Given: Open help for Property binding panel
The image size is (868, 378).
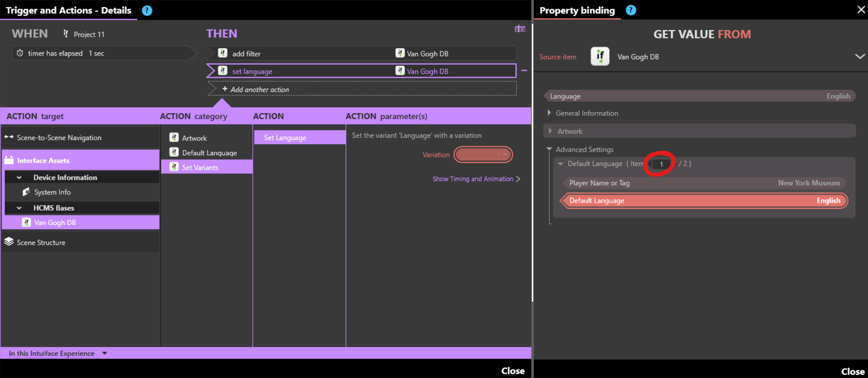Looking at the screenshot, I should click(631, 10).
